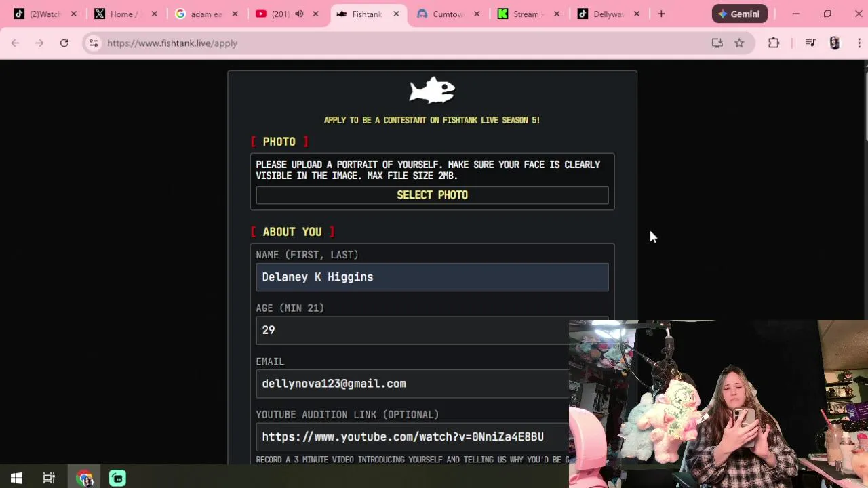The width and height of the screenshot is (868, 488).
Task: Go forward in browser history
Action: 39,43
